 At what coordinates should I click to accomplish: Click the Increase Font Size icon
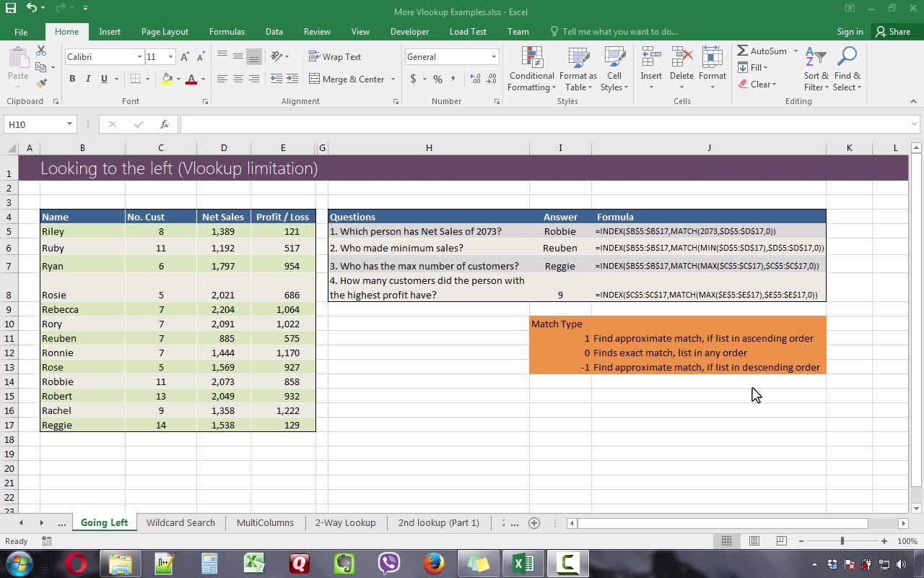tap(185, 57)
